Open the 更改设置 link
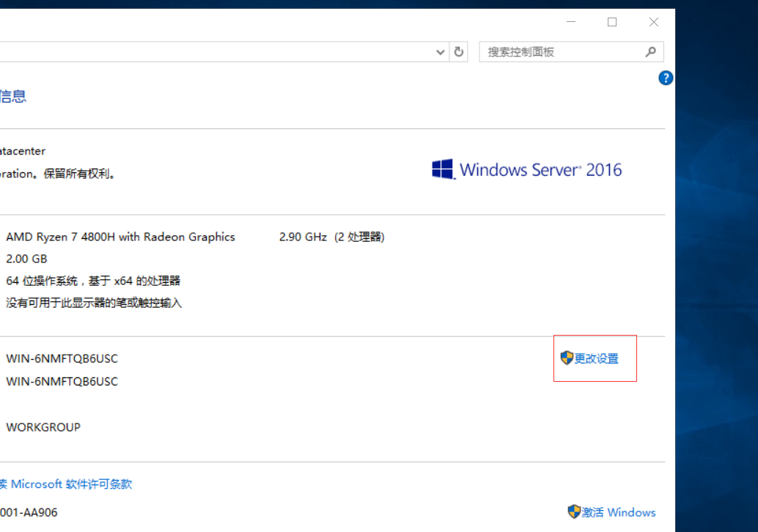This screenshot has height=532, width=758. point(596,358)
